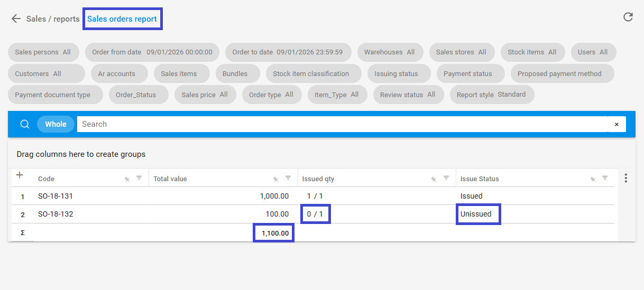The height and width of the screenshot is (290, 644).
Task: Select order code SO-18-132
Action: 56,214
